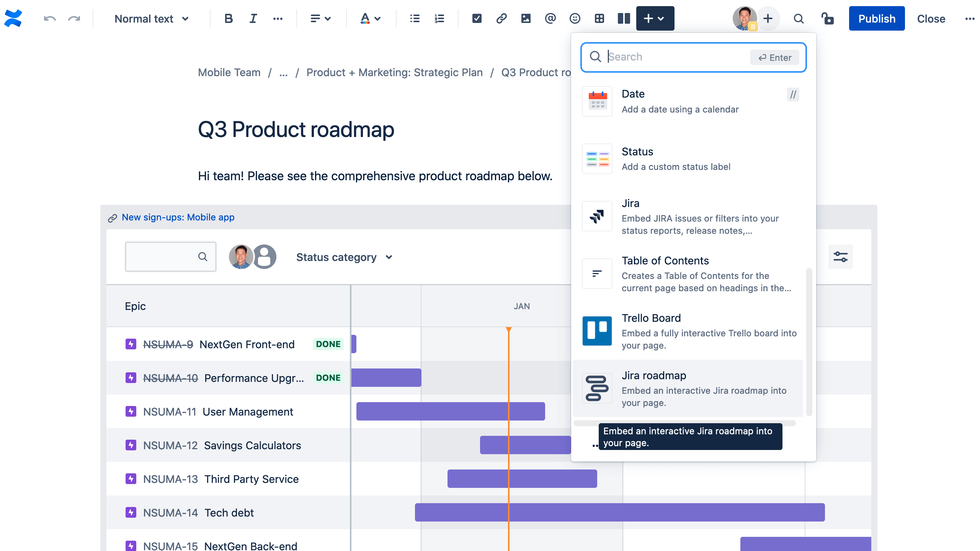This screenshot has width=980, height=551.
Task: Insert an action item checkbox
Action: (477, 18)
